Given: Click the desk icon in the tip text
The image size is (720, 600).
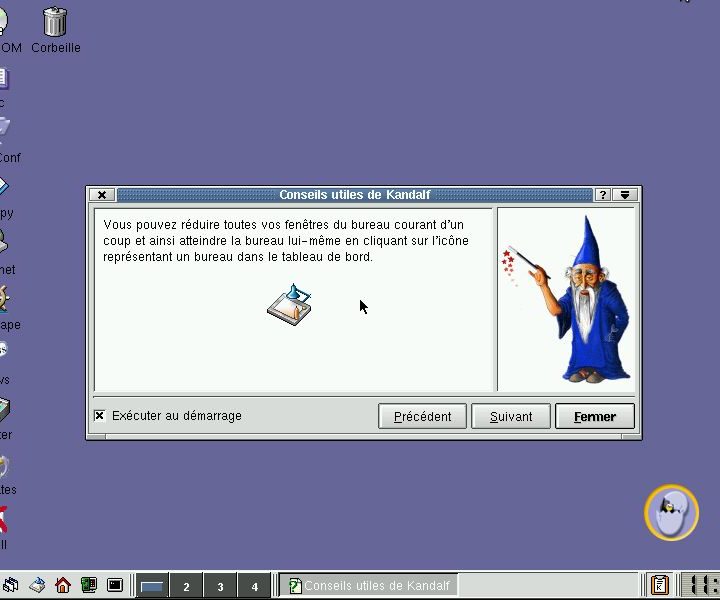Looking at the screenshot, I should tap(289, 304).
